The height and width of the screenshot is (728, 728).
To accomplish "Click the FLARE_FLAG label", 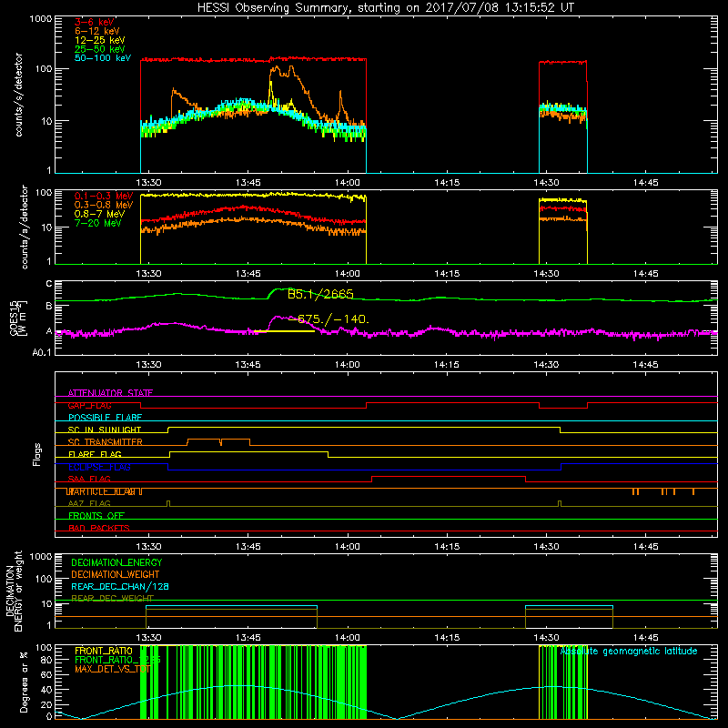I will [95, 454].
